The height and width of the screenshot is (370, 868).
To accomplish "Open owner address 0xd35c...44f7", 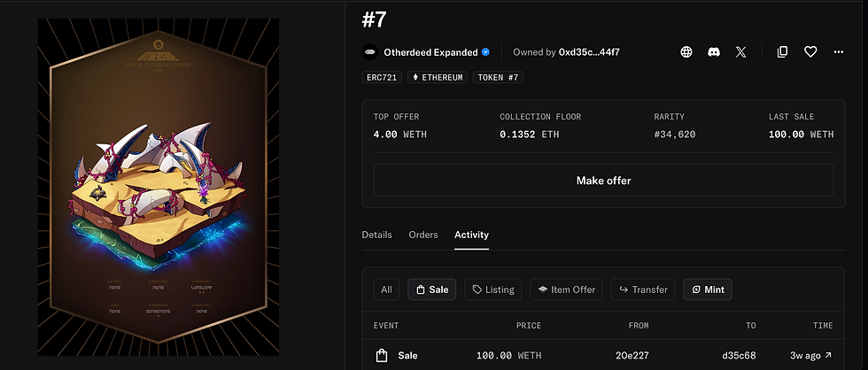I will point(589,52).
